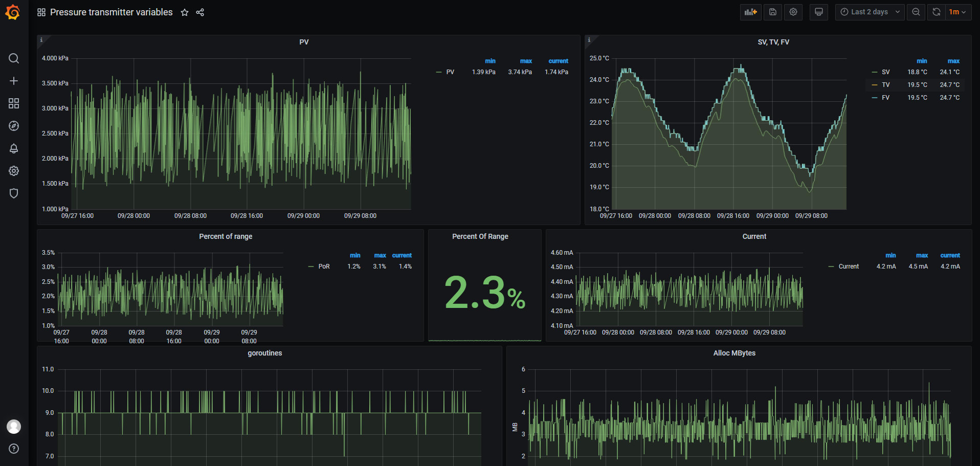
Task: Open the Help question mark icon
Action: (x=14, y=449)
